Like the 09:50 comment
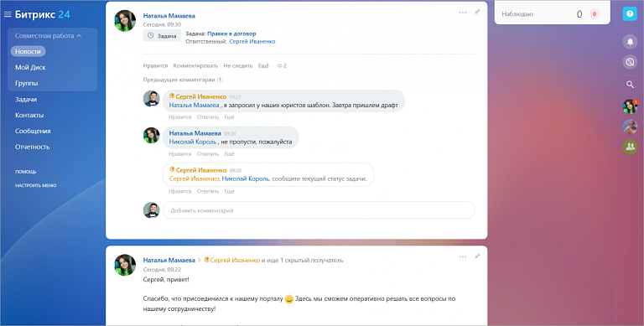The height and width of the screenshot is (326, 644). 180,191
